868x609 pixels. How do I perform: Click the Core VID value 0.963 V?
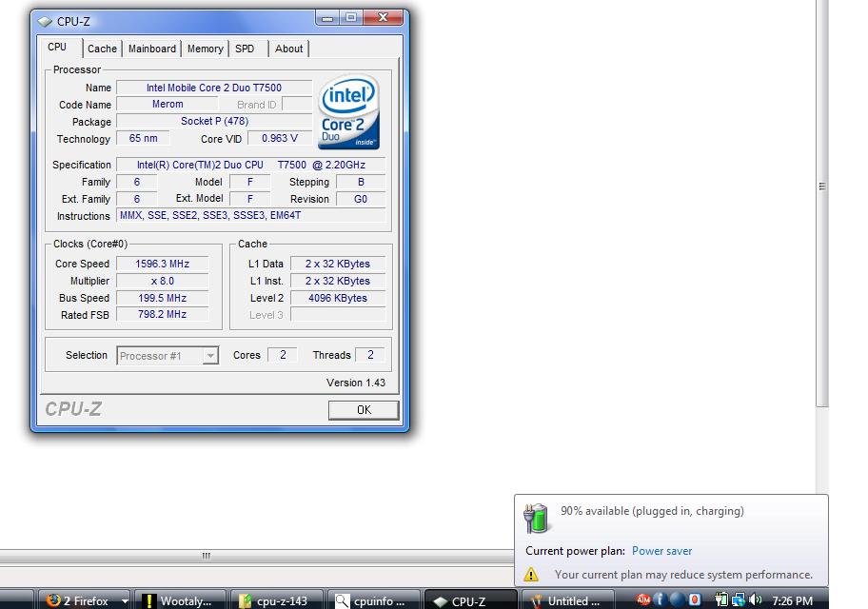click(x=280, y=138)
